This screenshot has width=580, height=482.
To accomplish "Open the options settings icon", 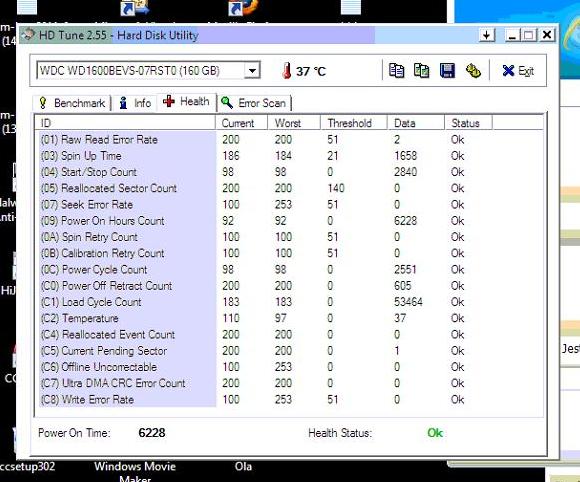I will 473,70.
